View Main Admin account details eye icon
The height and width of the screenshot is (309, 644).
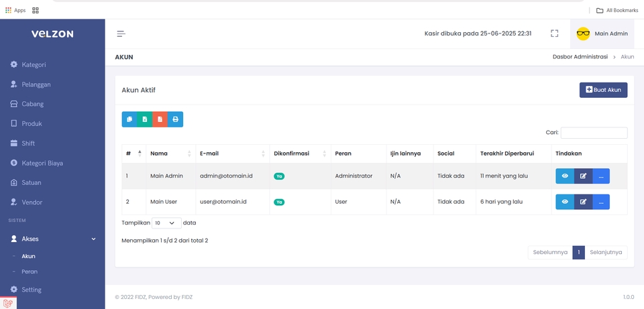click(565, 176)
